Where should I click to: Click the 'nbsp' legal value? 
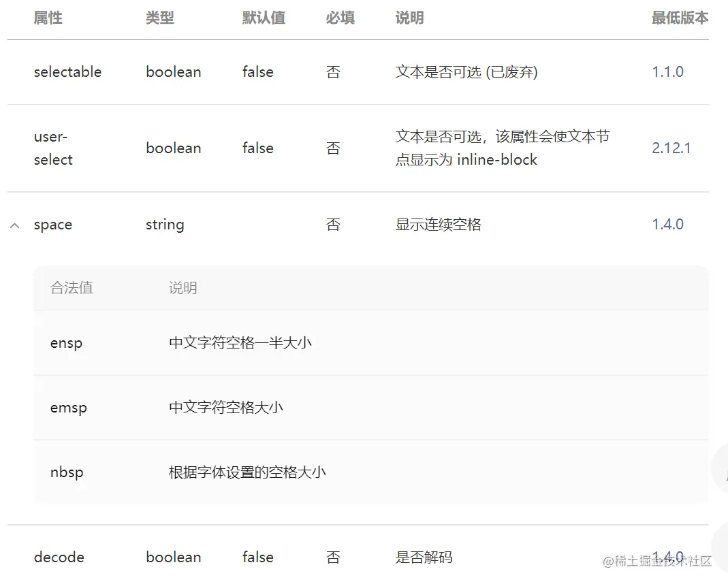(67, 472)
